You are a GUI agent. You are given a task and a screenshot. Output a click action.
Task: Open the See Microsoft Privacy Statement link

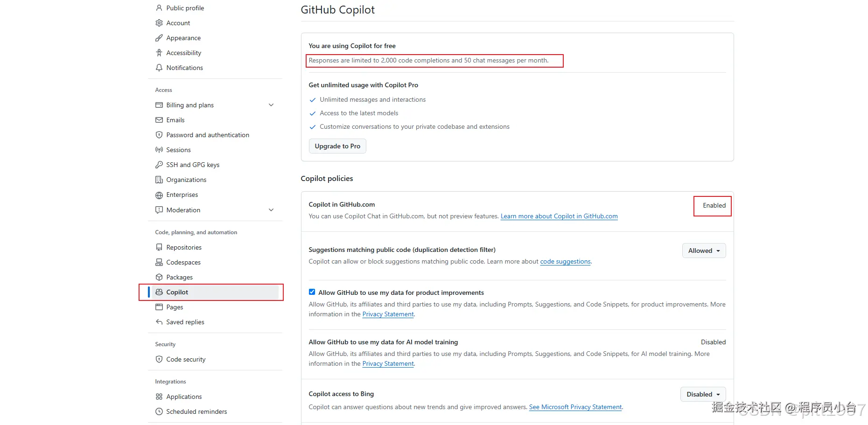click(x=575, y=407)
